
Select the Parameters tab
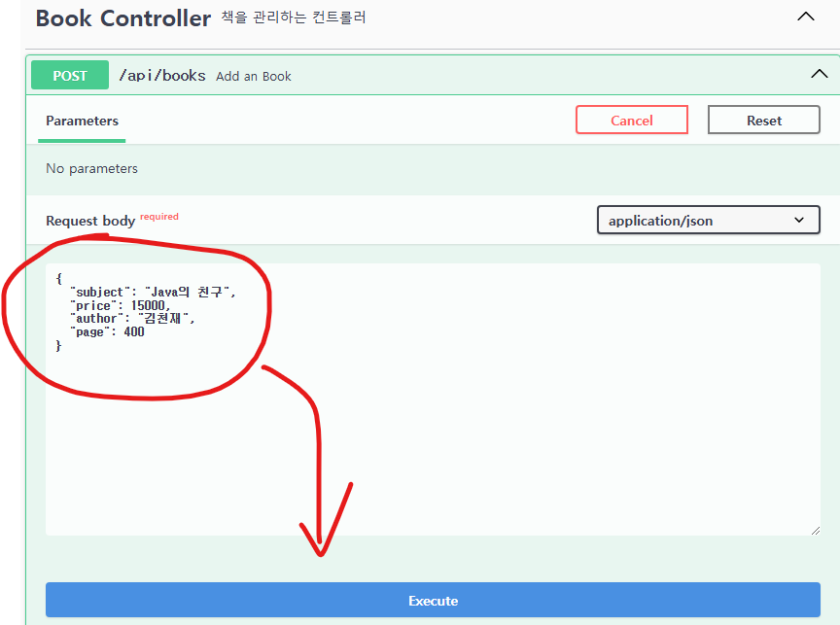point(82,122)
